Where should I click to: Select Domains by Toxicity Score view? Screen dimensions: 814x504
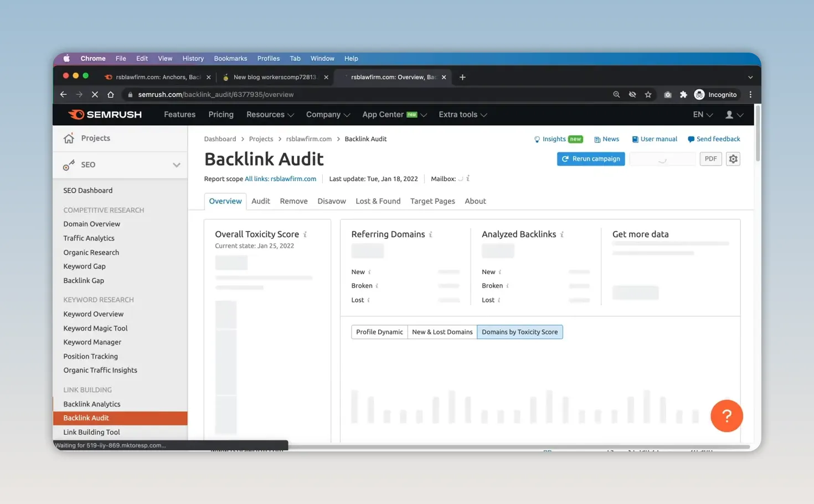519,332
